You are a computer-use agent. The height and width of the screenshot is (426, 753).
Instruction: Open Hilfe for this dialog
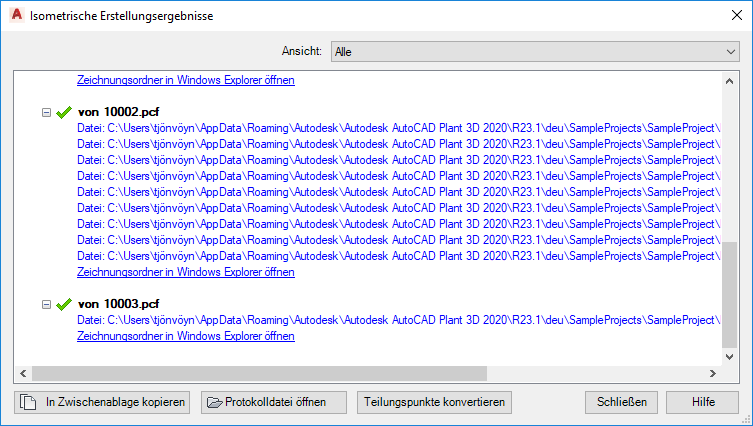click(x=703, y=402)
